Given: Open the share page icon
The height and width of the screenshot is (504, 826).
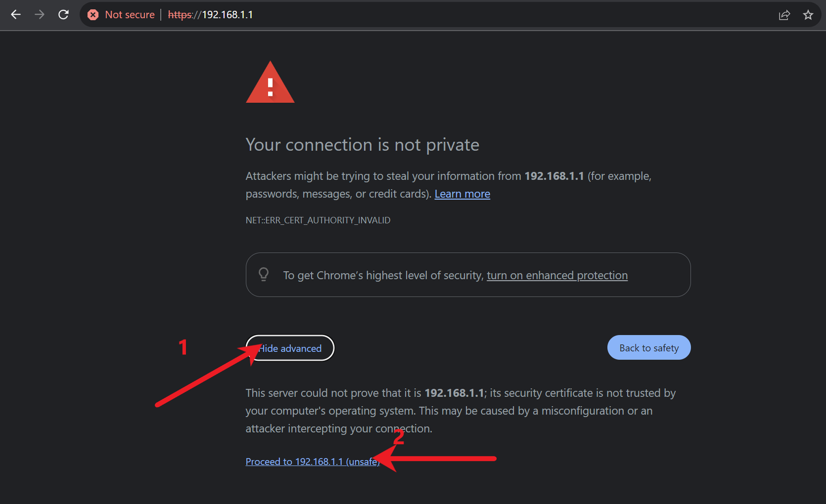Looking at the screenshot, I should tap(784, 15).
